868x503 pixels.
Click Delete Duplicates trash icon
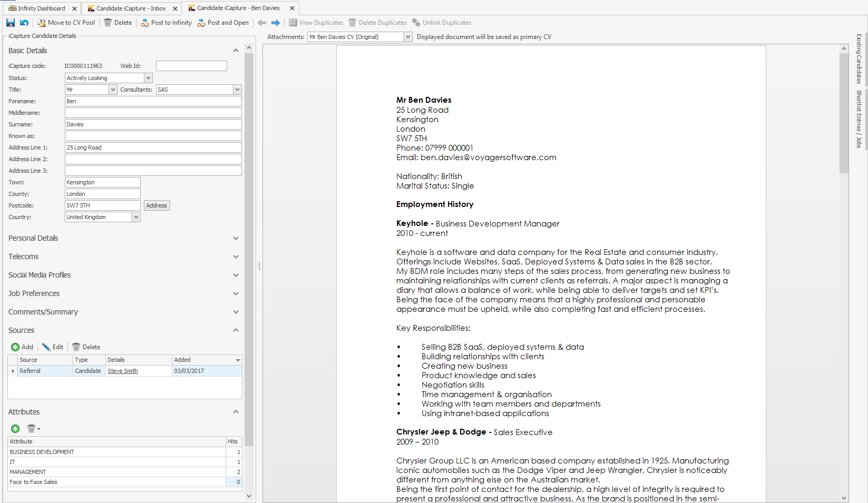(352, 23)
